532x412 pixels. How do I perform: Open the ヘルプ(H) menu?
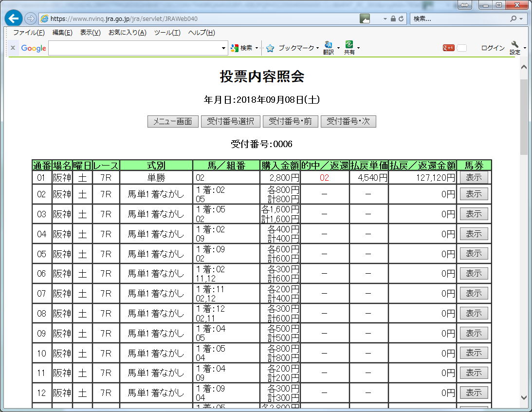pos(202,33)
